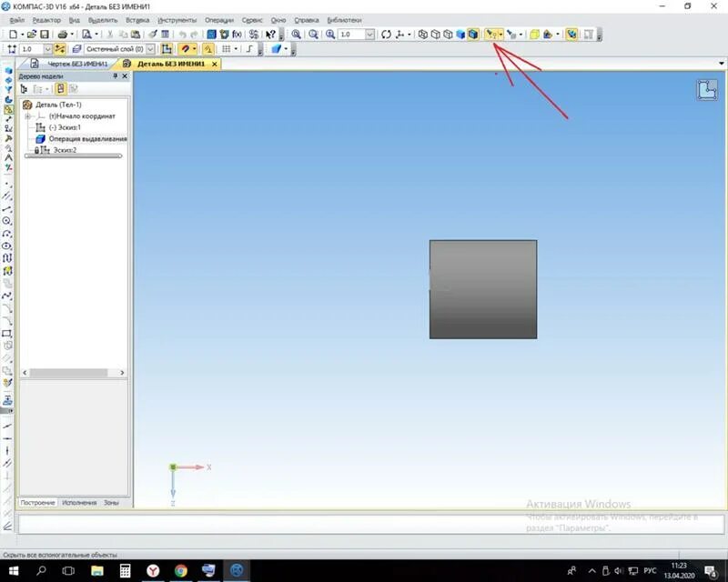The width and height of the screenshot is (728, 582).
Task: Open the Системный слой (0) layer dropdown
Action: [150, 49]
